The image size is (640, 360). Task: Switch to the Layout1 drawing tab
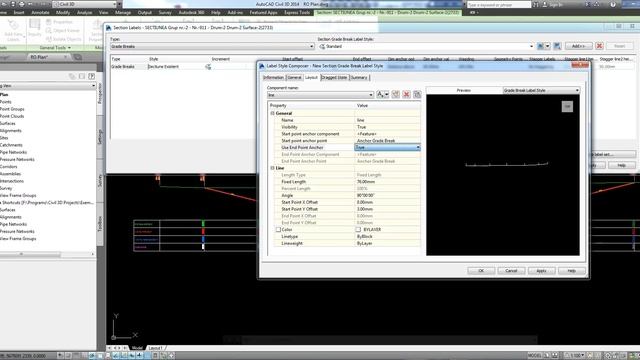pos(156,348)
